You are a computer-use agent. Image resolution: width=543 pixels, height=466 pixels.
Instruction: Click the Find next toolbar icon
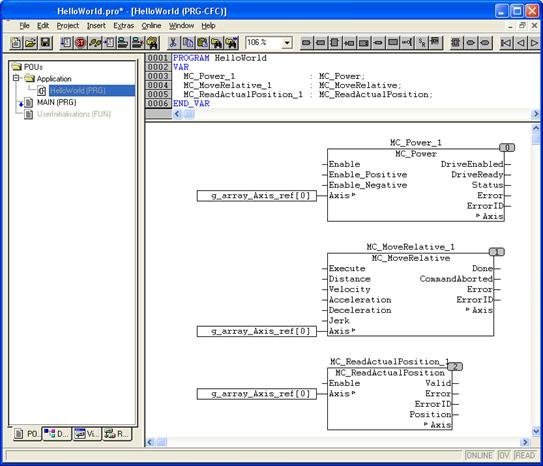coord(232,43)
